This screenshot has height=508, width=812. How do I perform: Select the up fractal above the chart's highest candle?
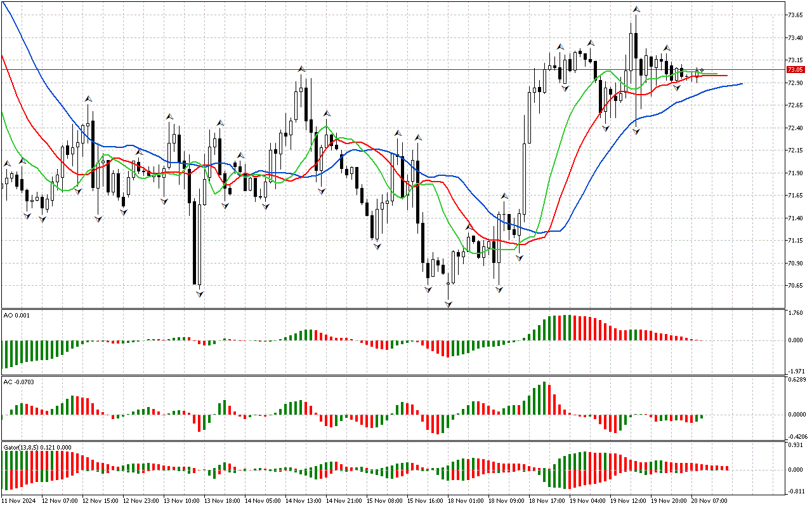(636, 9)
